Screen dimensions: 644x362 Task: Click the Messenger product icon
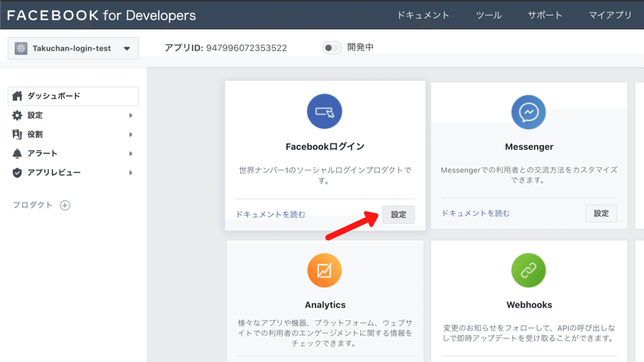(x=528, y=112)
